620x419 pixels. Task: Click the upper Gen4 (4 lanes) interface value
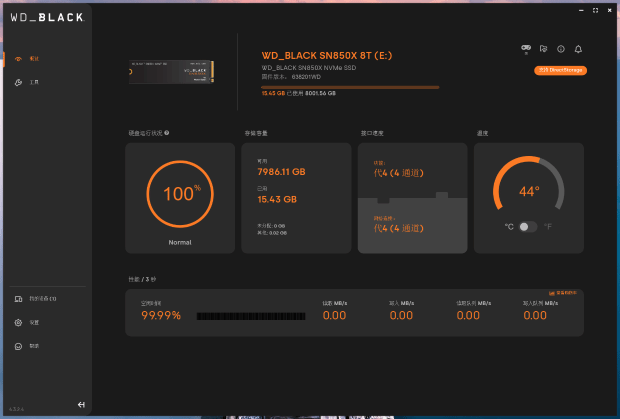[x=399, y=173]
